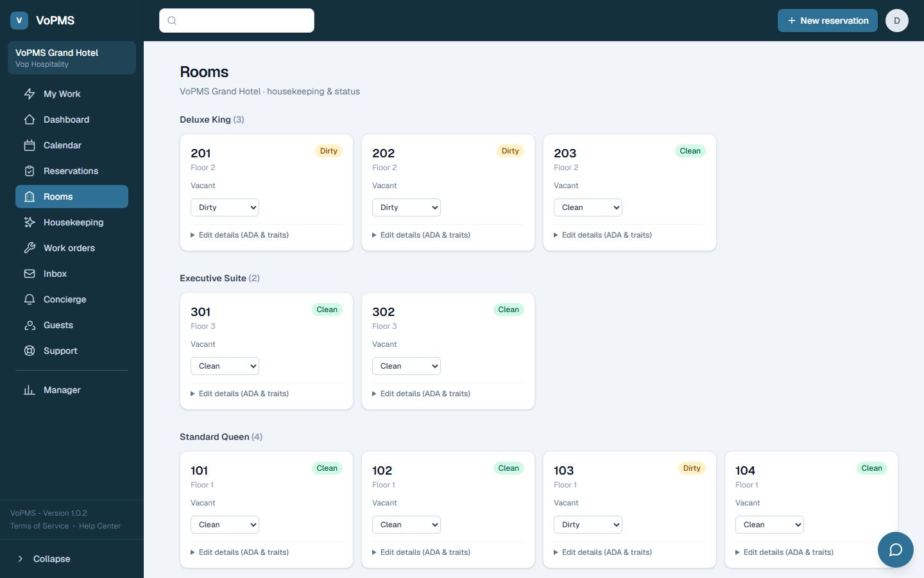Click VoPMS - Version 1.0.2 text

coord(49,513)
